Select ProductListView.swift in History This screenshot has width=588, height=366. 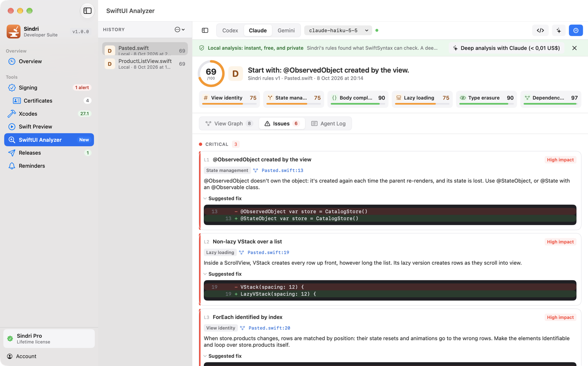click(145, 64)
